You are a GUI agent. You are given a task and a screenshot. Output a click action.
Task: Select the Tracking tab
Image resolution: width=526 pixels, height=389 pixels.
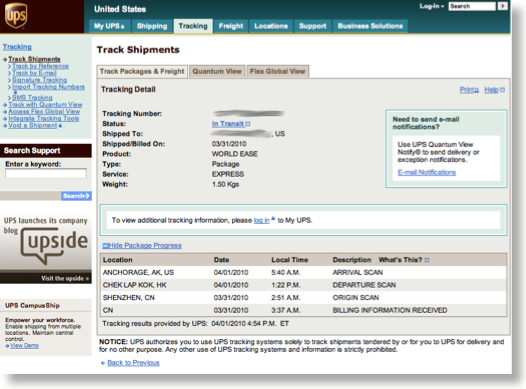click(193, 26)
